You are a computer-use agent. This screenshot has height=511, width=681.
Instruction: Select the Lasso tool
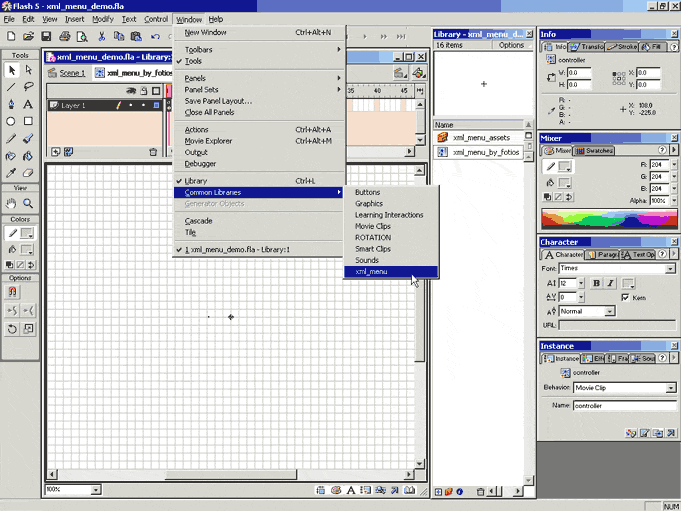click(x=28, y=87)
